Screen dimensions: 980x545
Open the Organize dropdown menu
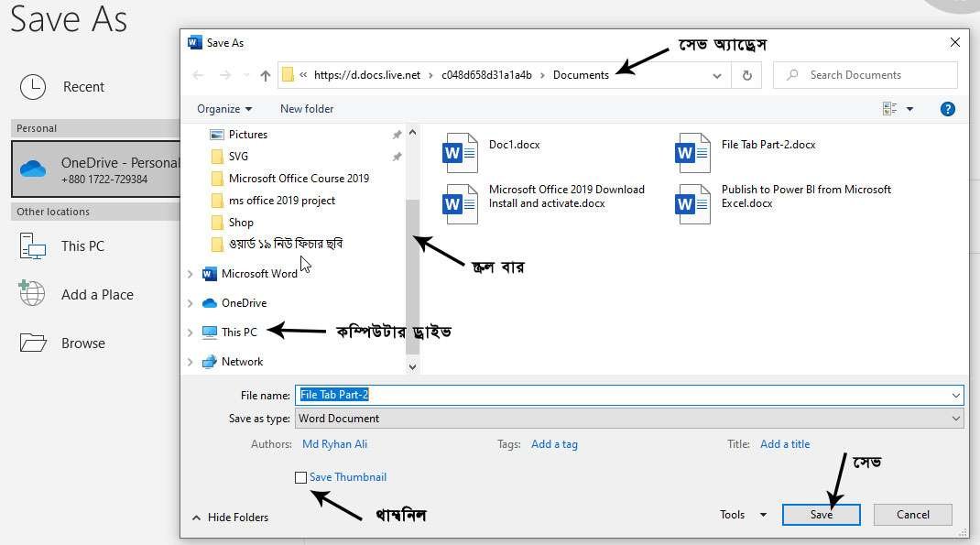click(225, 108)
